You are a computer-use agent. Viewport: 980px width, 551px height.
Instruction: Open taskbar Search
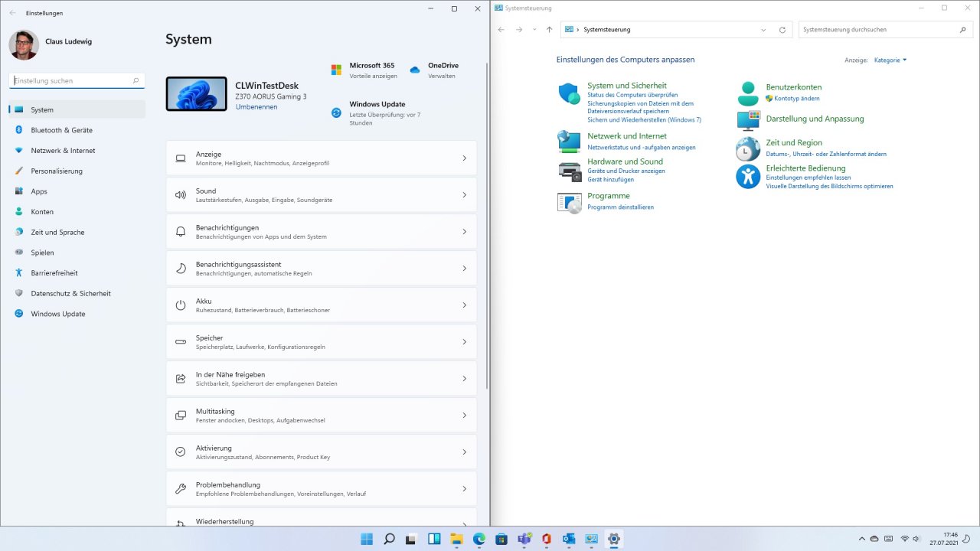(389, 539)
